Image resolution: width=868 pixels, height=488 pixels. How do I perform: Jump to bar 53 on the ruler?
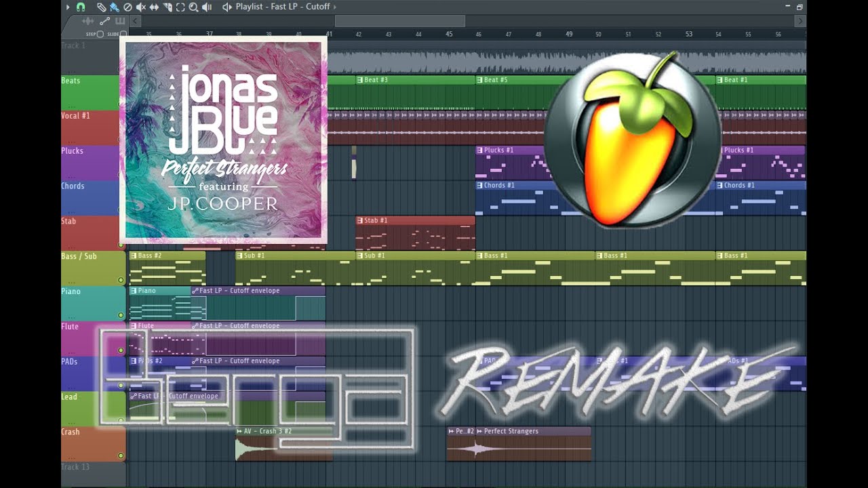tap(689, 34)
